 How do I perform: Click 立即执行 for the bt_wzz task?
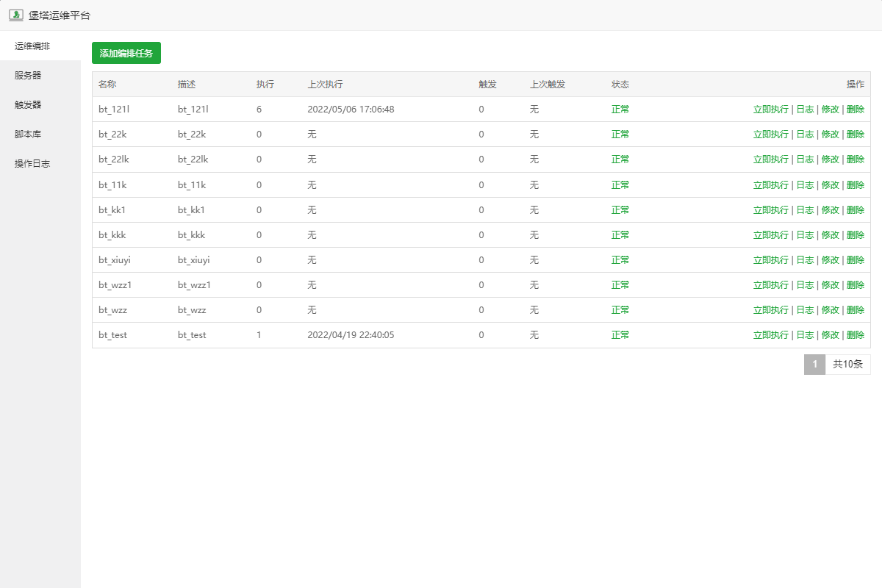coord(770,309)
